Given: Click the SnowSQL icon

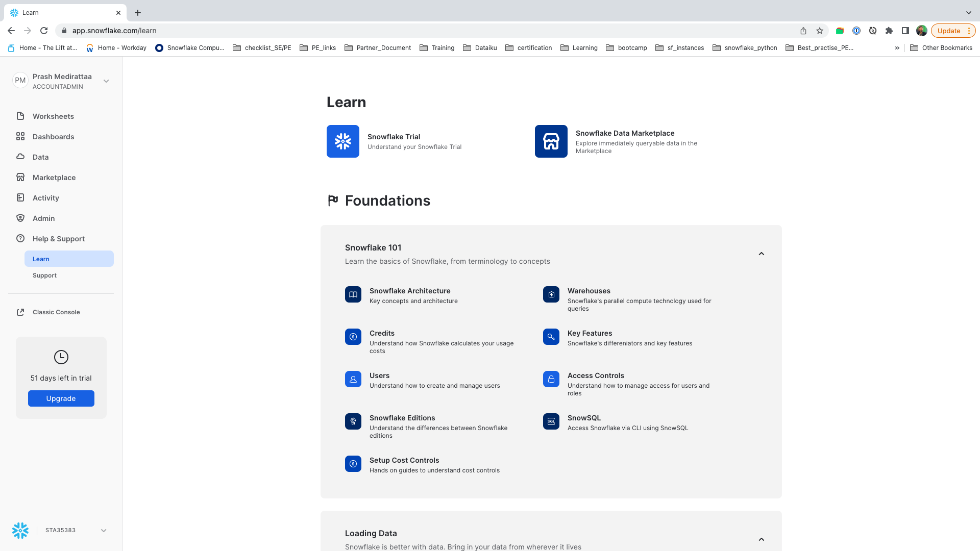Looking at the screenshot, I should point(551,421).
